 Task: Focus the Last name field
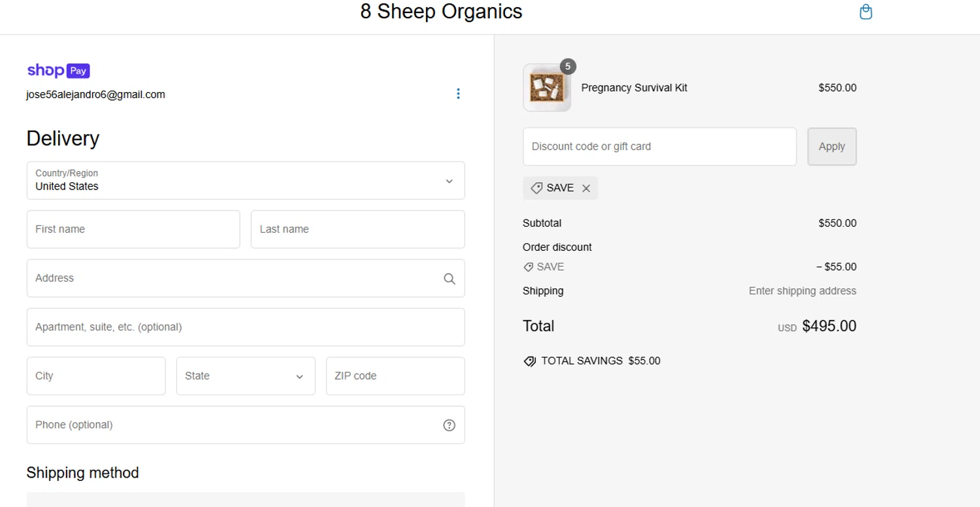[358, 229]
